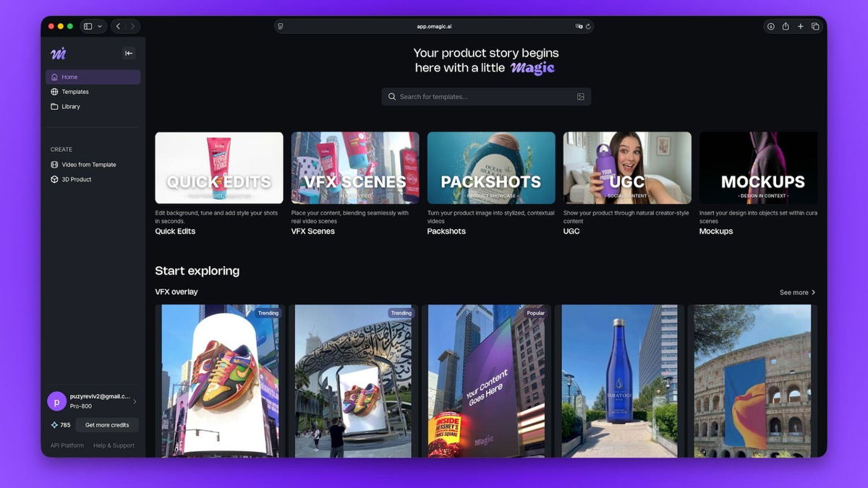The width and height of the screenshot is (868, 488).
Task: Click the translate icon in address bar
Action: click(x=579, y=26)
